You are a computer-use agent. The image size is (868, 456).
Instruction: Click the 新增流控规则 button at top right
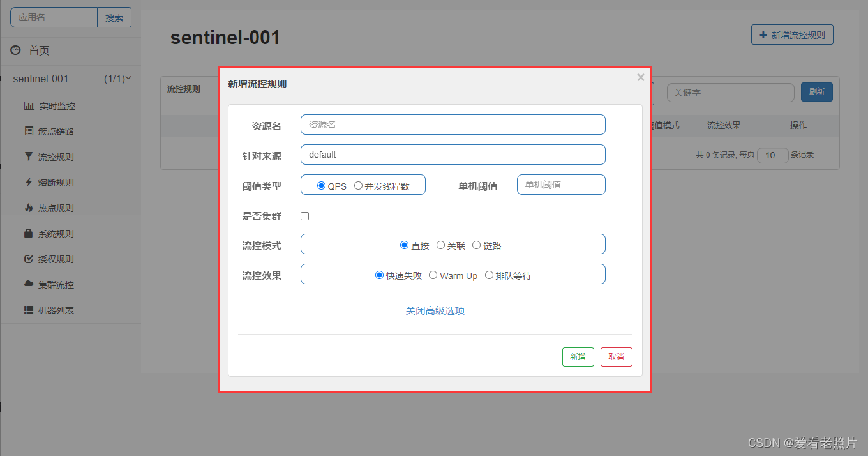(792, 35)
